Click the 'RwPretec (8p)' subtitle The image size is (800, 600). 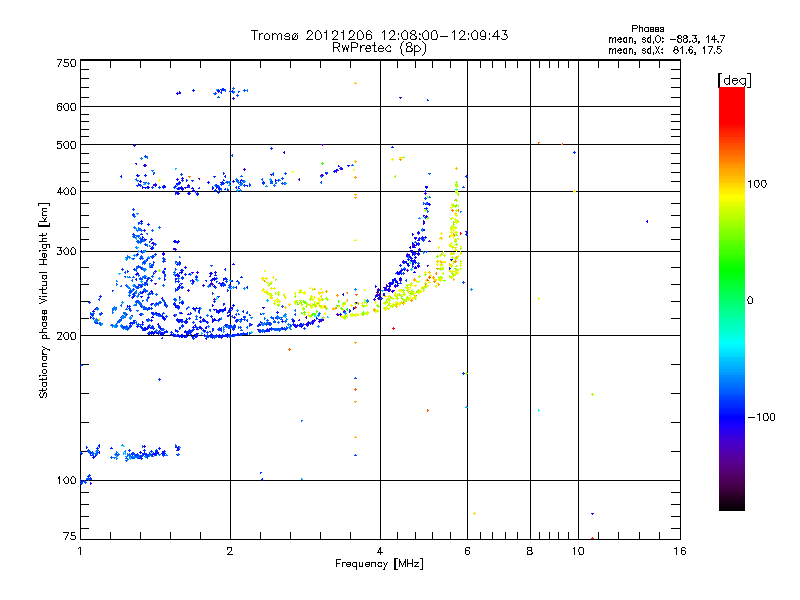(379, 48)
